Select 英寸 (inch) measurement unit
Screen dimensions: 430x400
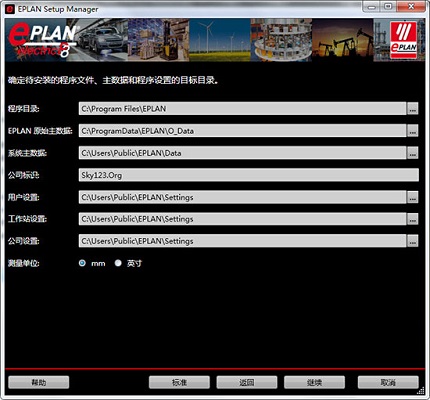pyautogui.click(x=118, y=263)
